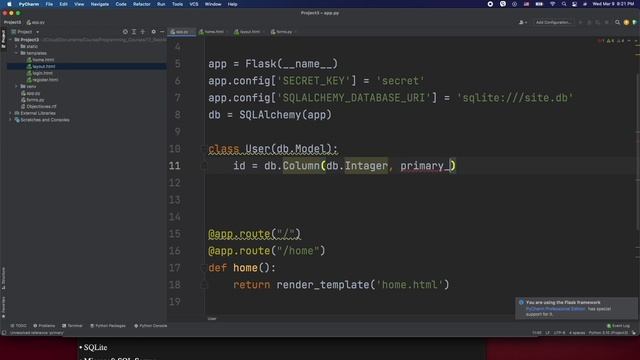Click the UTF-8 encoding in status bar
This screenshot has width=640, height=360.
(559, 333)
